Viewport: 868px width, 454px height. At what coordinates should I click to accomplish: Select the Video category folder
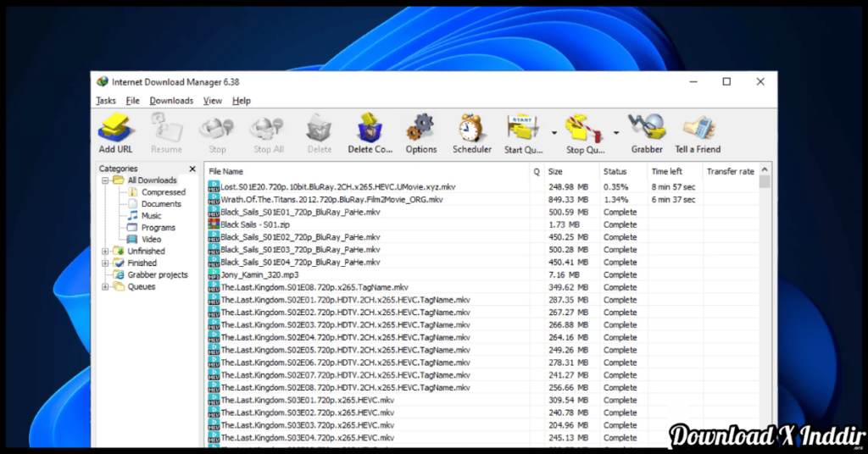(x=151, y=240)
